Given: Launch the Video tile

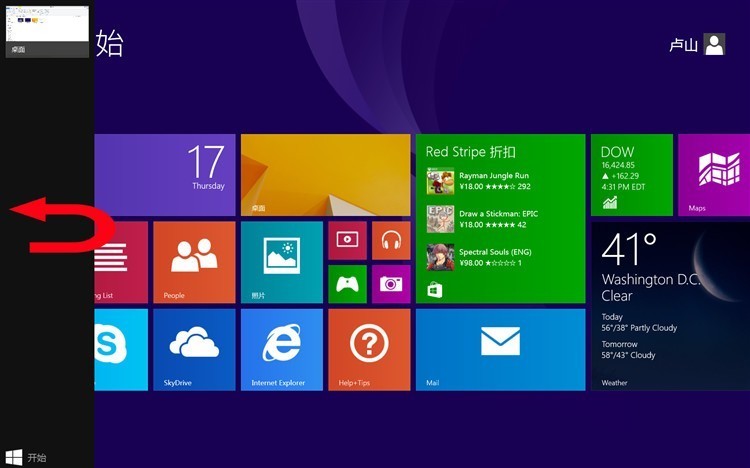Looking at the screenshot, I should (347, 240).
